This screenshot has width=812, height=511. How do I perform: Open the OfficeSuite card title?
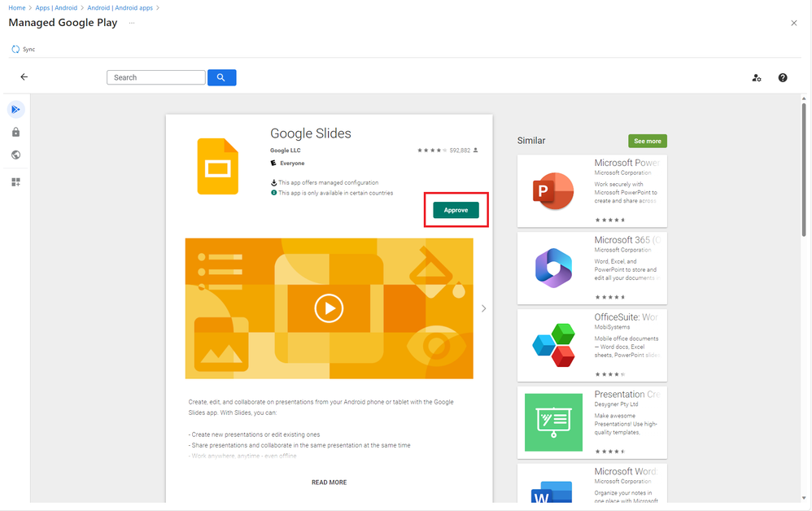click(x=626, y=317)
